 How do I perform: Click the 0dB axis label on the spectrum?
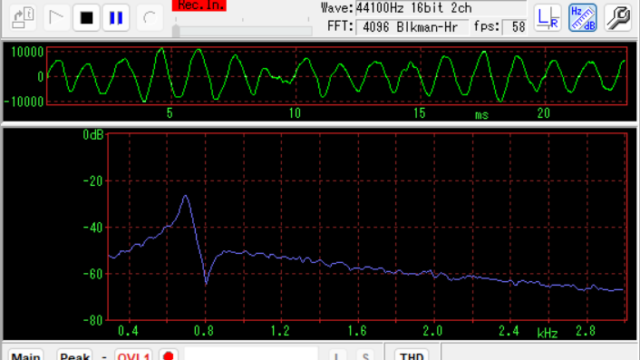(93, 135)
